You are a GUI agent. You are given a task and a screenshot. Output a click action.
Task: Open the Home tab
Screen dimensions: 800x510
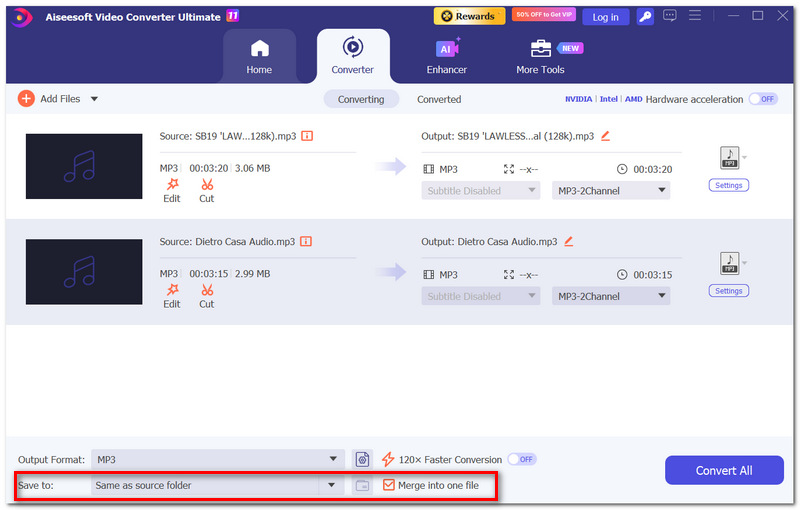tap(259, 57)
